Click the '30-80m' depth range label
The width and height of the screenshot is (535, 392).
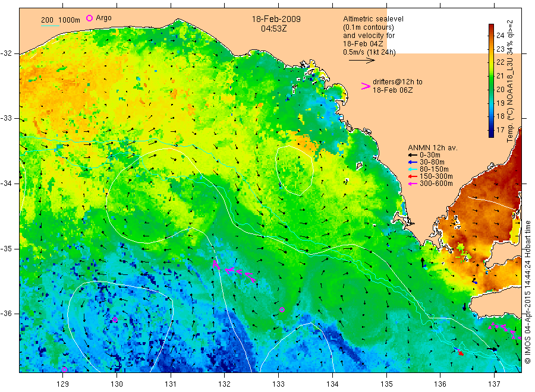click(x=432, y=162)
